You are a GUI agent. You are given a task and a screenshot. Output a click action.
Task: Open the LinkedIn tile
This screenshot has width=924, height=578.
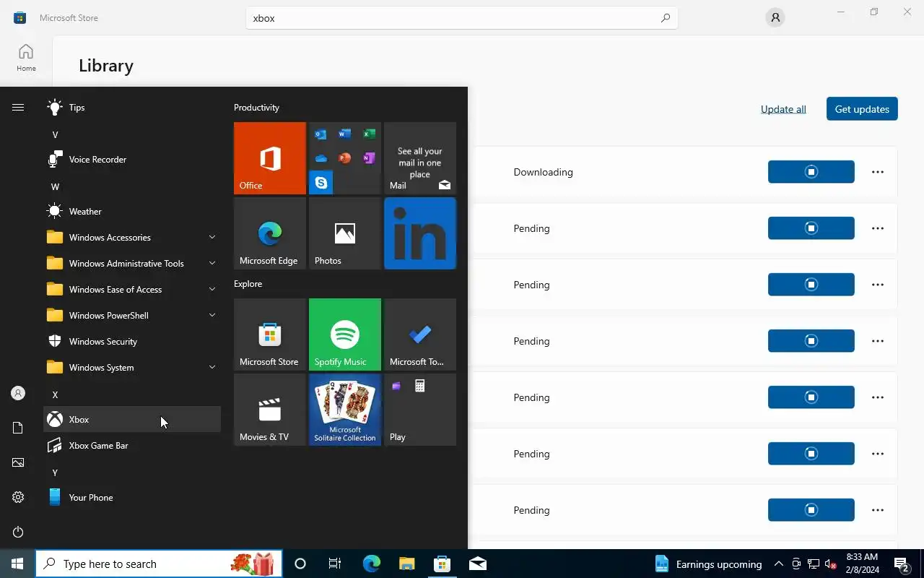pos(420,233)
